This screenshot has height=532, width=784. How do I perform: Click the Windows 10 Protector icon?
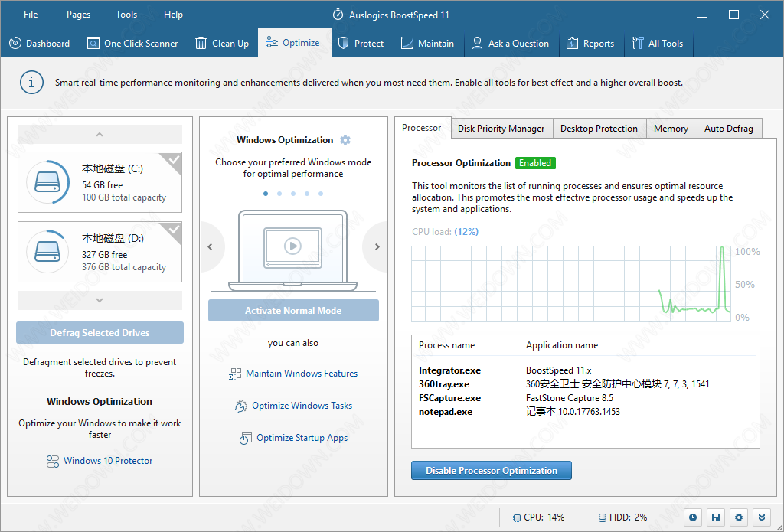[x=53, y=461]
